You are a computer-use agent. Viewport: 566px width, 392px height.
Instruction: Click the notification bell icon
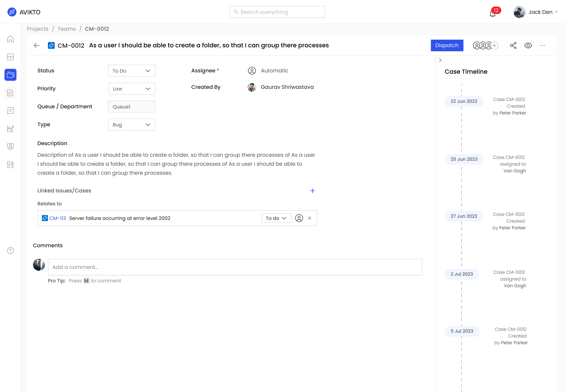493,14
